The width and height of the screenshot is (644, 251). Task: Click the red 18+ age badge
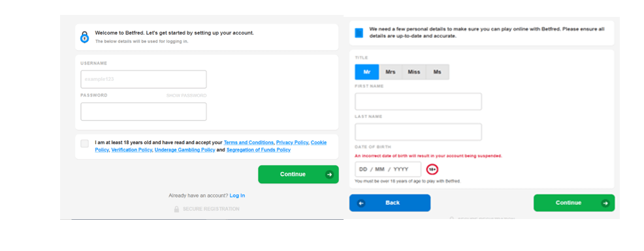click(432, 169)
